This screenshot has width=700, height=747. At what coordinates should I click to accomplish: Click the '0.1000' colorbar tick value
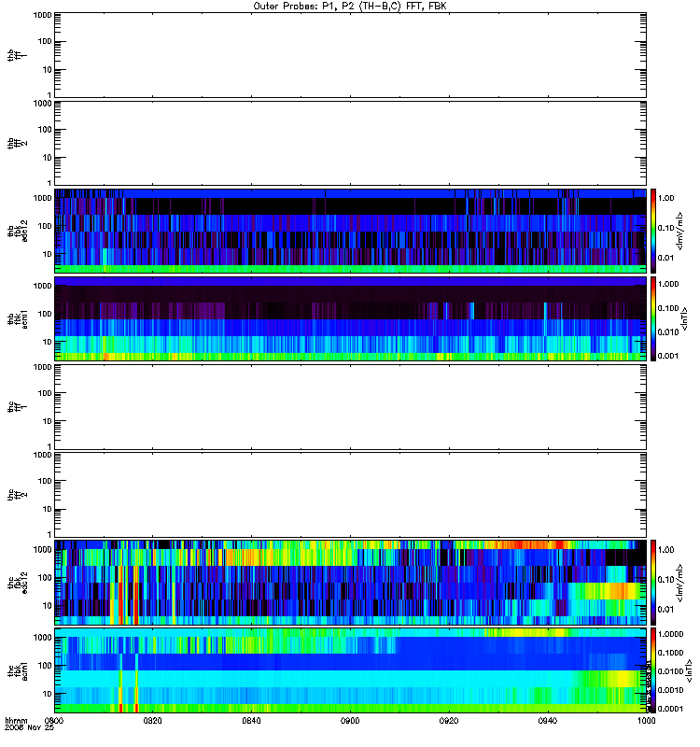pos(670,653)
